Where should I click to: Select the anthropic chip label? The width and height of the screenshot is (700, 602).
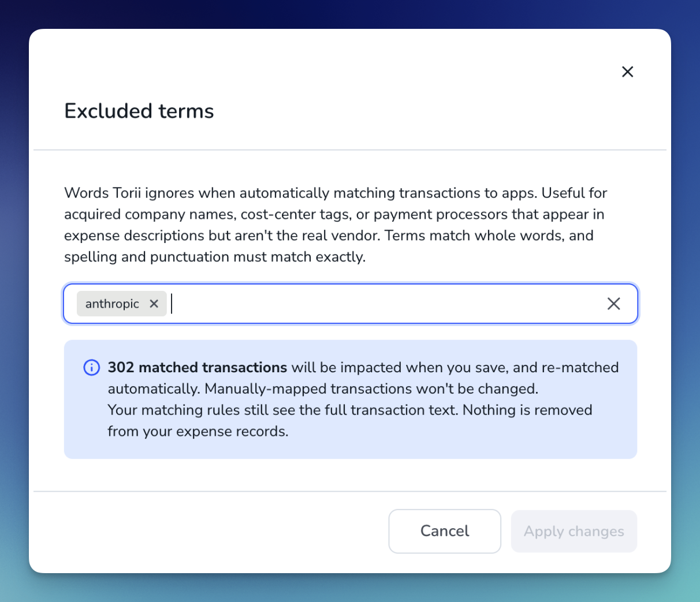(112, 304)
